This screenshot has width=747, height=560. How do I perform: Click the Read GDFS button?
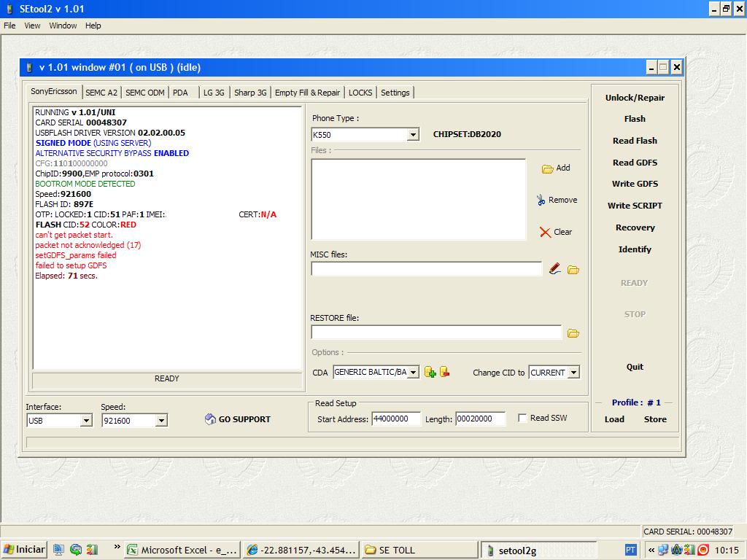pyautogui.click(x=635, y=163)
